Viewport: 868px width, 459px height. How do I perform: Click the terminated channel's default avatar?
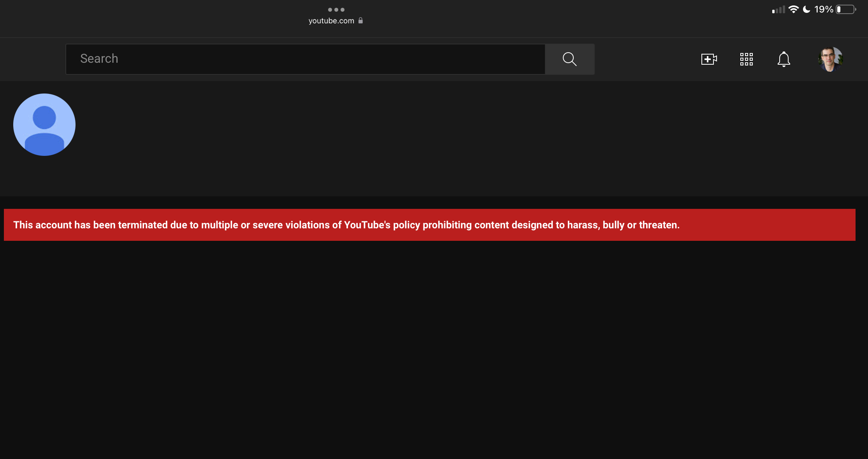(x=44, y=125)
